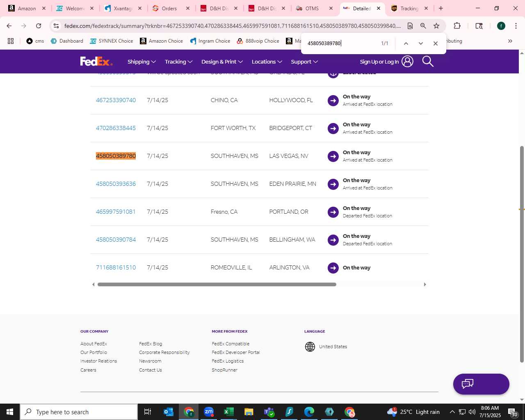Viewport: 525px width, 420px height.
Task: Open Zoom from the taskbar
Action: tap(209, 412)
